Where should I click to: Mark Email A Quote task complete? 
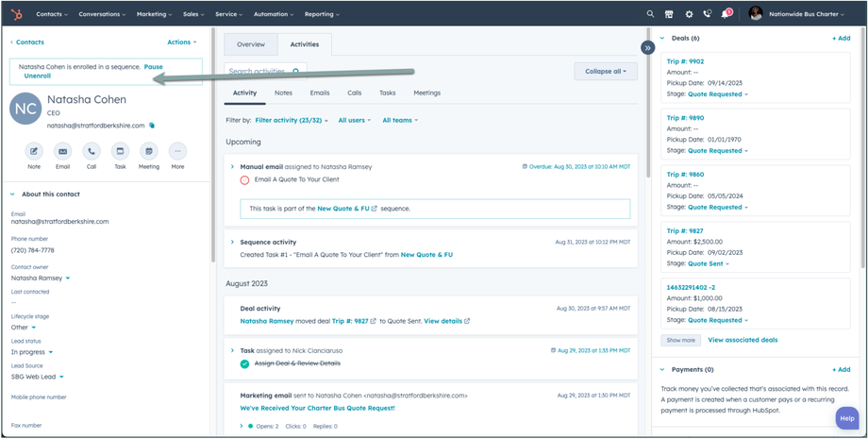244,179
